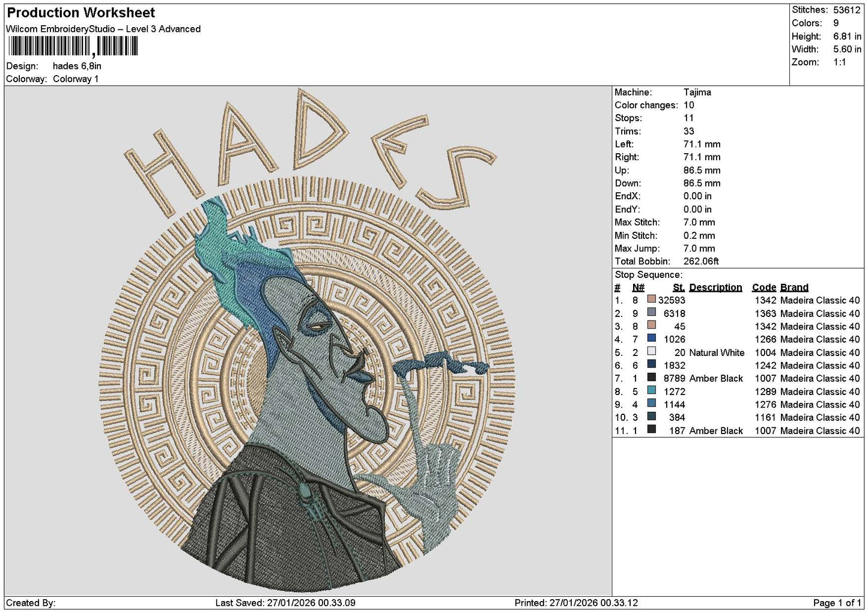Image resolution: width=868 pixels, height=613 pixels.
Task: Click 'Amber Black' description in row 7
Action: tap(716, 378)
